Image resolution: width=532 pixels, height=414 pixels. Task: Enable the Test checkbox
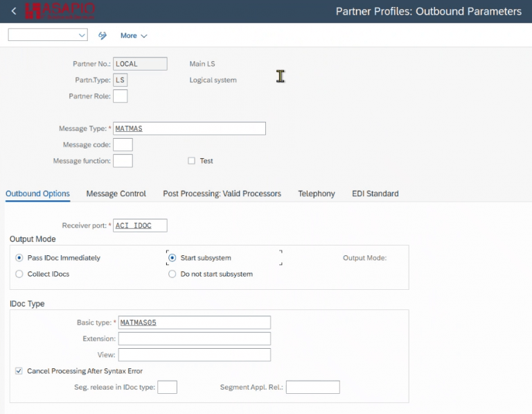tap(192, 161)
